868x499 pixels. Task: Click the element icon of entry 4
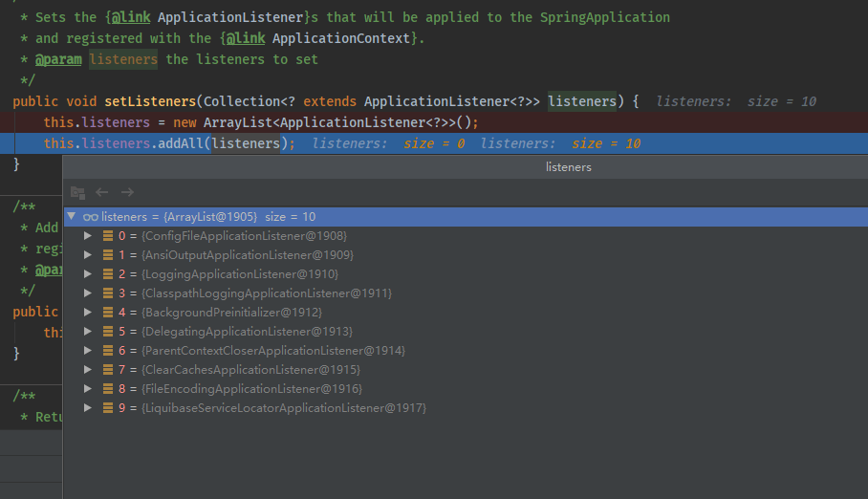click(108, 312)
